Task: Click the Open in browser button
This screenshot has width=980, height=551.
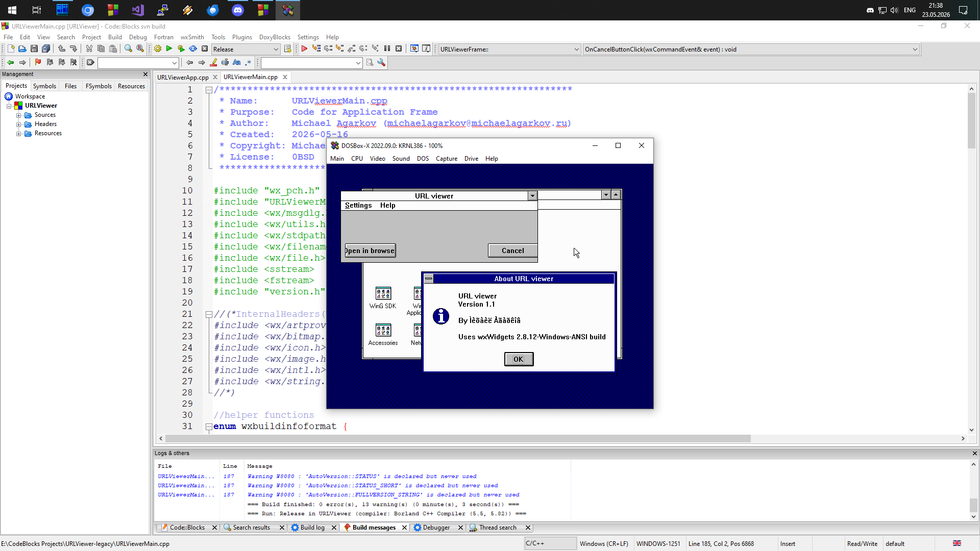Action: pos(370,251)
